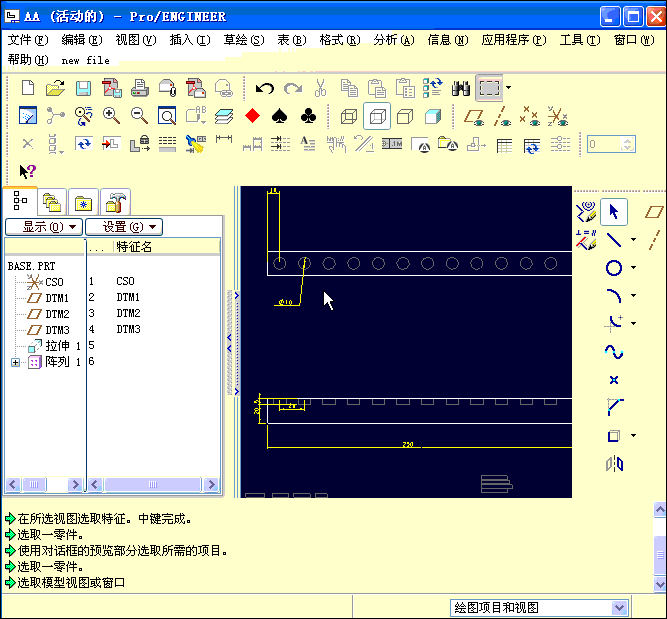
Task: Select the Shaded display mode
Action: tap(433, 116)
